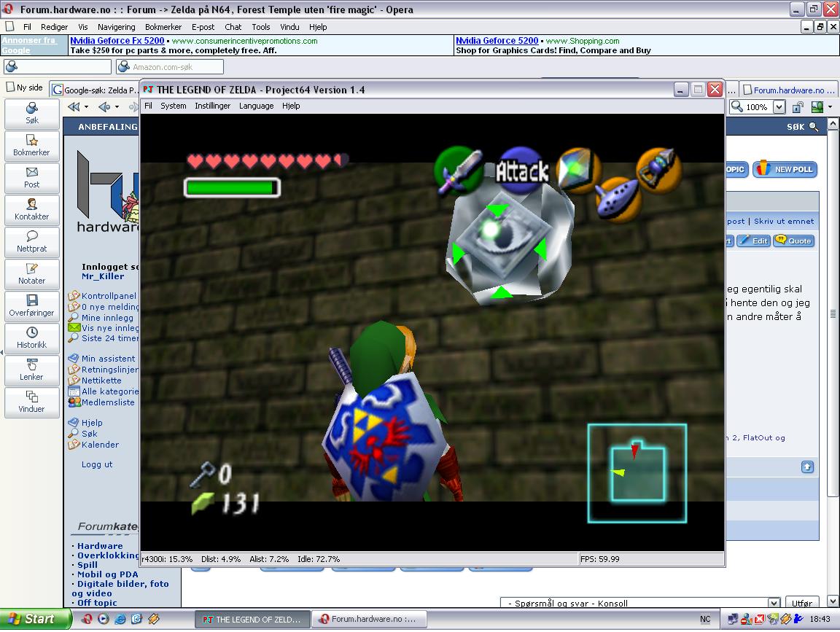This screenshot has width=840, height=632.
Task: Click the Start button
Action: [35, 619]
